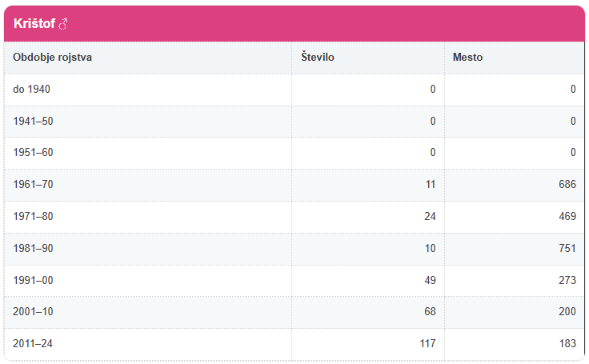Click the count value 117

click(x=427, y=343)
